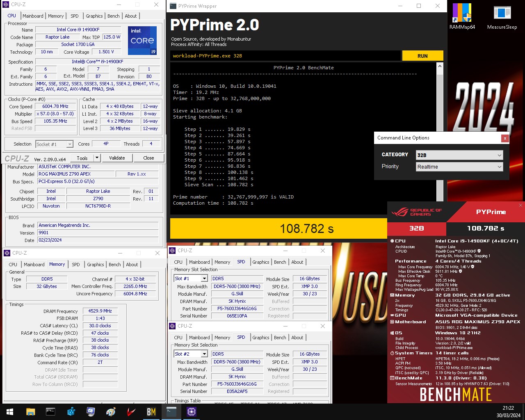Click the Multiplier value x 57.0
The image size is (525, 420).
(55, 114)
